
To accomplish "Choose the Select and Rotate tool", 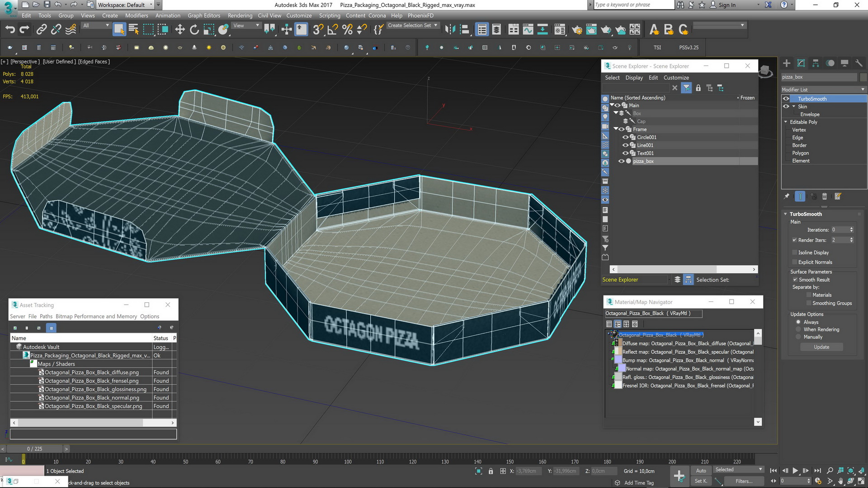I will click(x=194, y=30).
